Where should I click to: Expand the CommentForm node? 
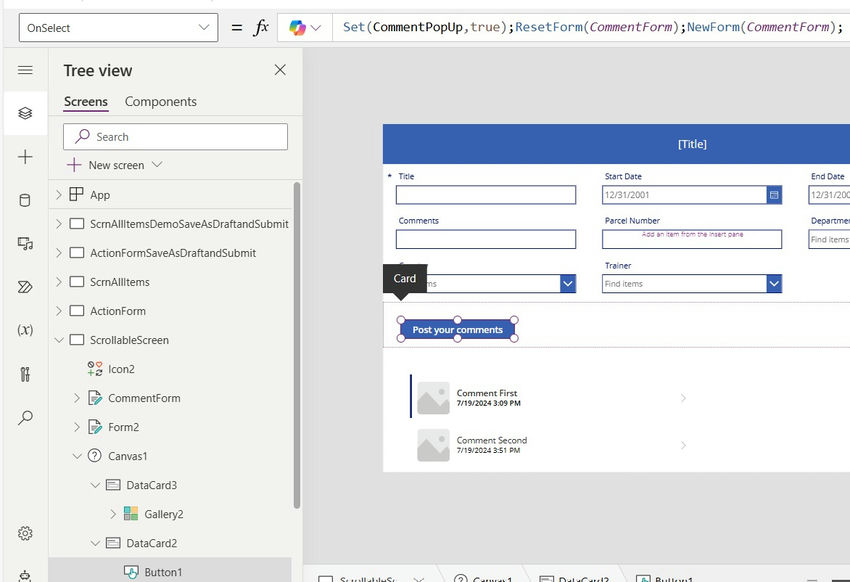(77, 398)
